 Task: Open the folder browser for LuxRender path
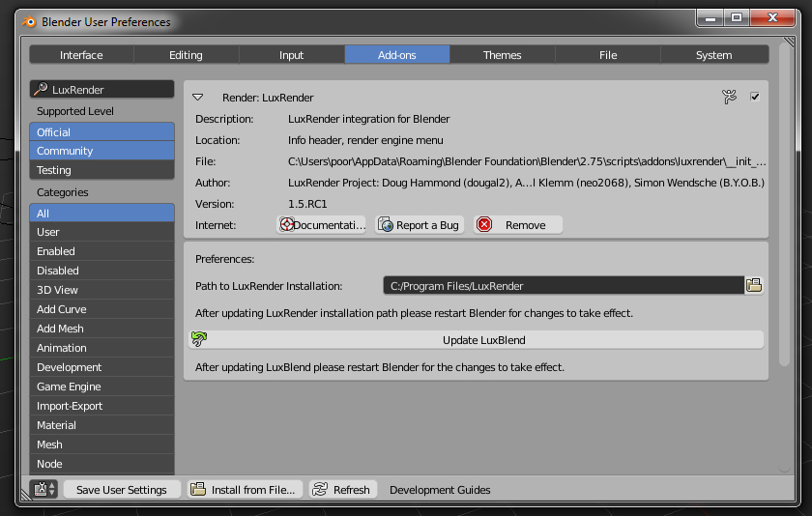754,285
